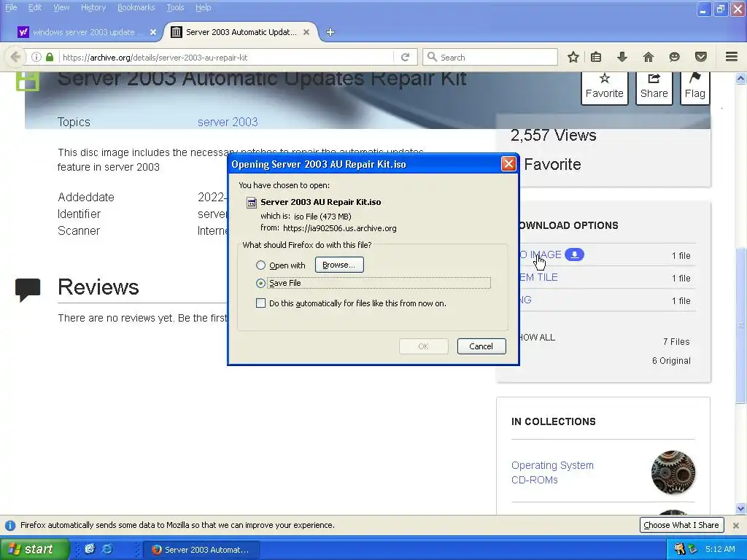Image resolution: width=747 pixels, height=560 pixels.
Task: Click the 2,557 Views text
Action: pos(553,135)
